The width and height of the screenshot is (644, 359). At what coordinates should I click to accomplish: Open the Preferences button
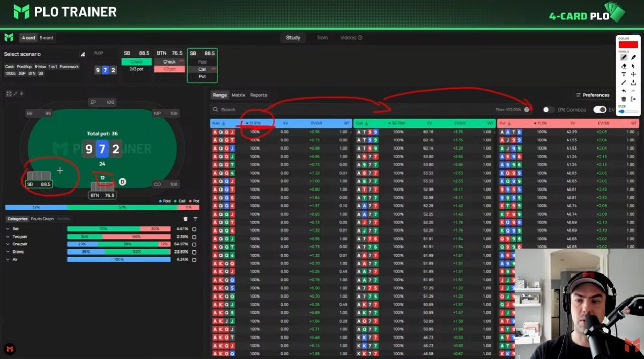[x=592, y=95]
